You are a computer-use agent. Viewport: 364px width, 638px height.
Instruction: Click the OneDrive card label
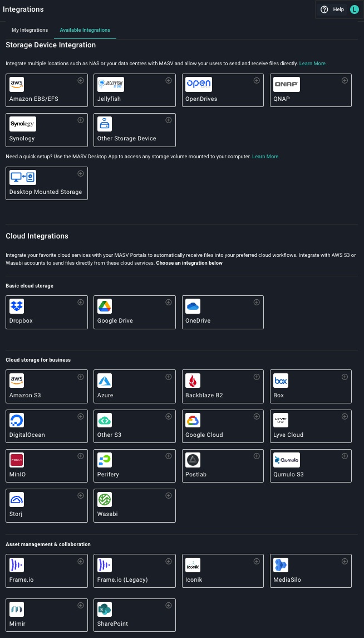point(198,320)
